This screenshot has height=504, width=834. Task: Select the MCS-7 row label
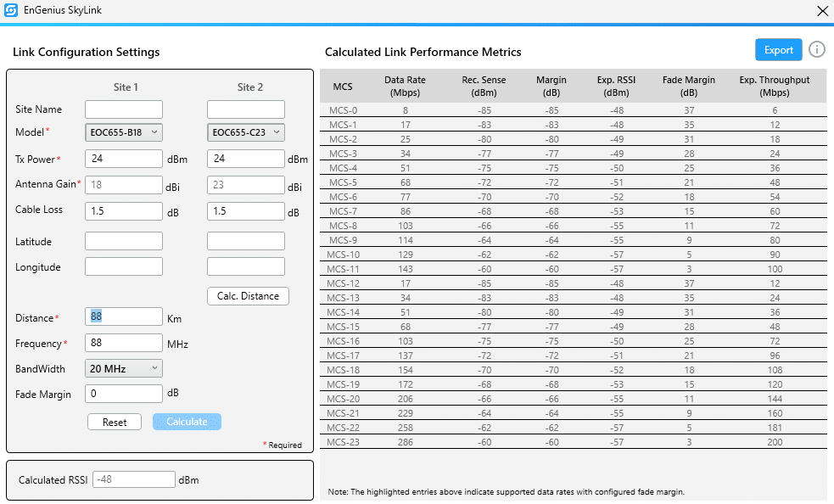pyautogui.click(x=343, y=211)
